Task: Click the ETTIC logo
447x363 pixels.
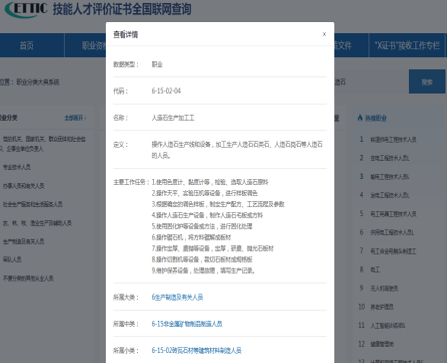Action: [26, 9]
